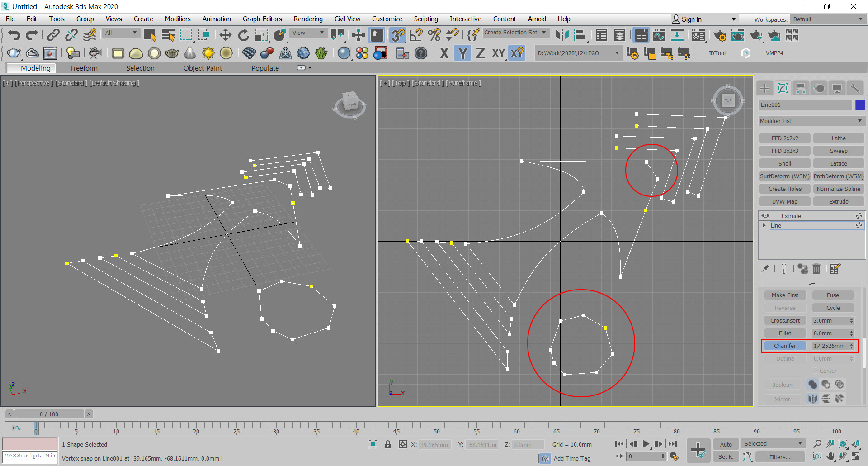
Task: Click the Unlink Selection icon
Action: pyautogui.click(x=71, y=35)
